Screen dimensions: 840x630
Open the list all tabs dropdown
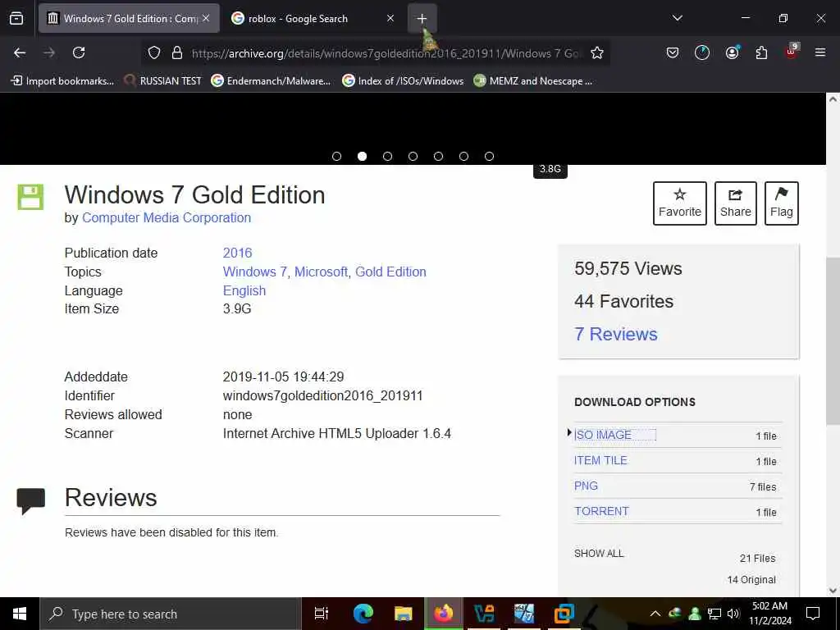coord(677,18)
